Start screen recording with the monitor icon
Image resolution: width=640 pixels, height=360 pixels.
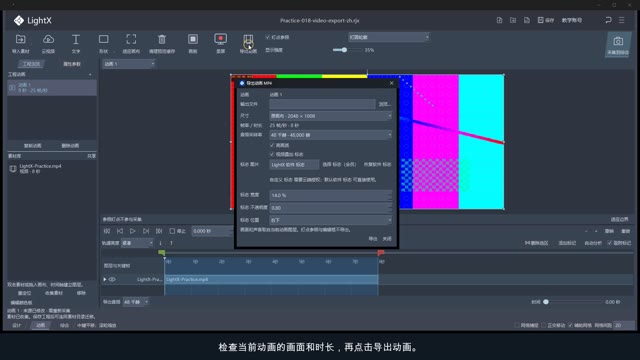pyautogui.click(x=220, y=39)
